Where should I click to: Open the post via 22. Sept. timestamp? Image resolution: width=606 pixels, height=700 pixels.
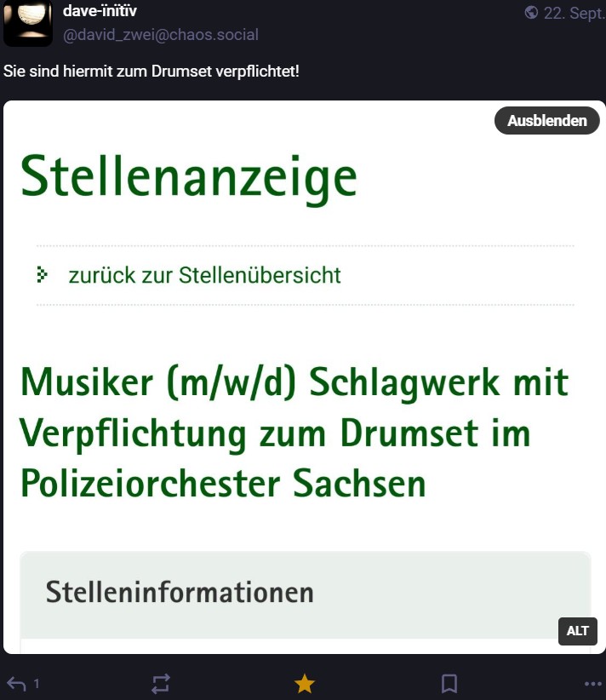coord(573,13)
